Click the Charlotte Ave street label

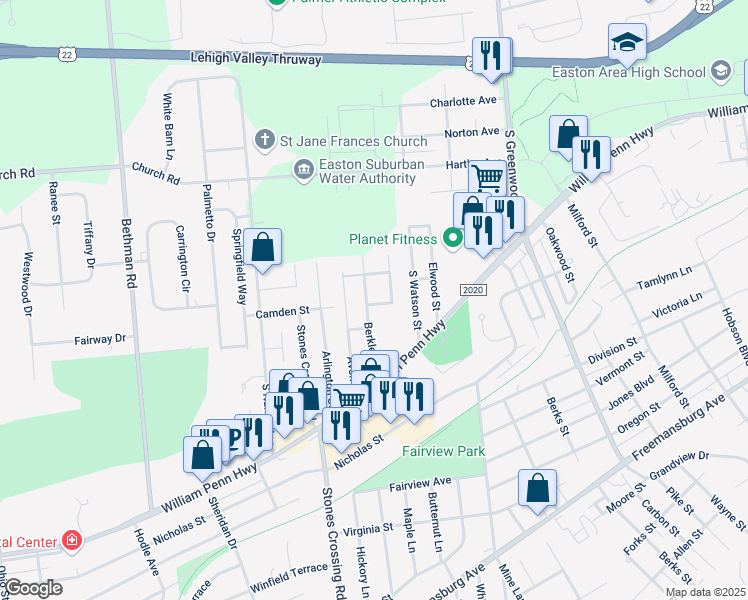(x=463, y=102)
